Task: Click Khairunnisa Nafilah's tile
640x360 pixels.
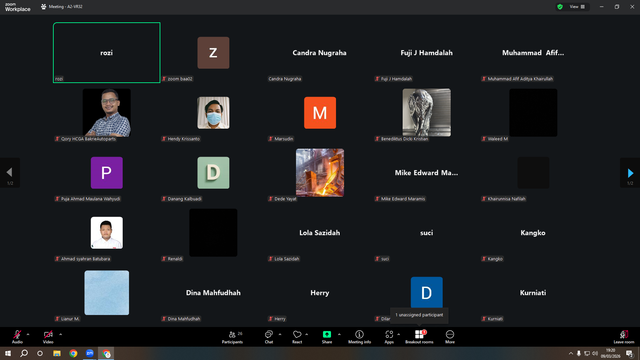Action: point(533,173)
